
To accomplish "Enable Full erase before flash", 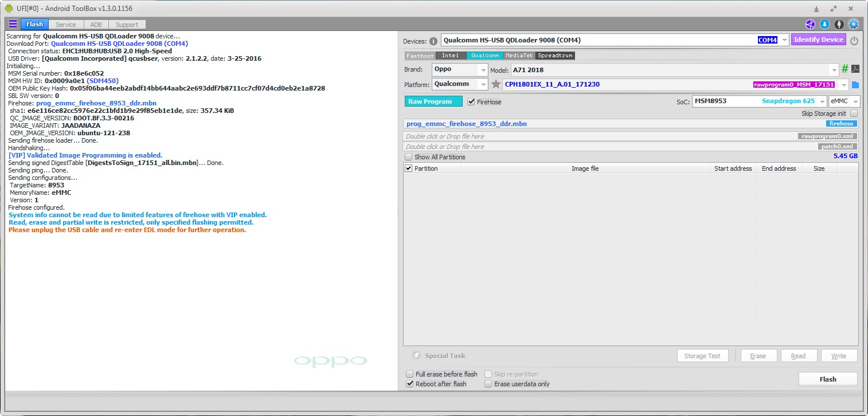I will click(409, 374).
